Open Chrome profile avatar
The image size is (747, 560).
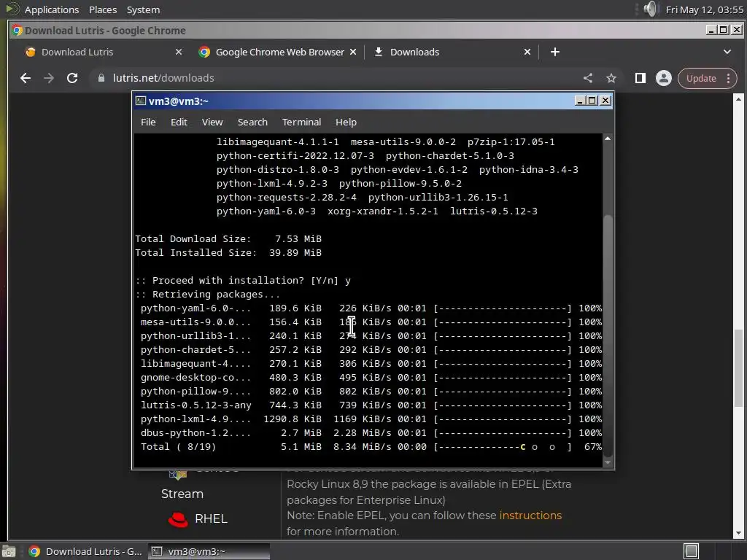664,78
